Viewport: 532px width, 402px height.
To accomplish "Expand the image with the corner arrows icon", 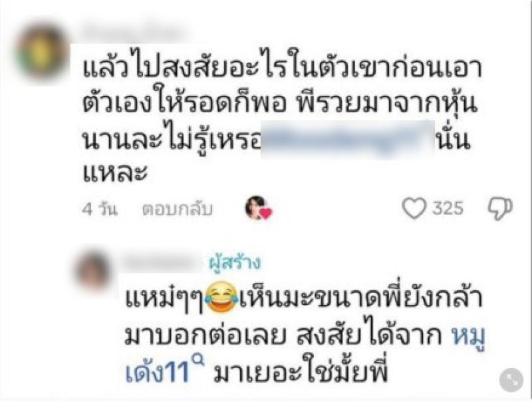I will pos(511,380).
